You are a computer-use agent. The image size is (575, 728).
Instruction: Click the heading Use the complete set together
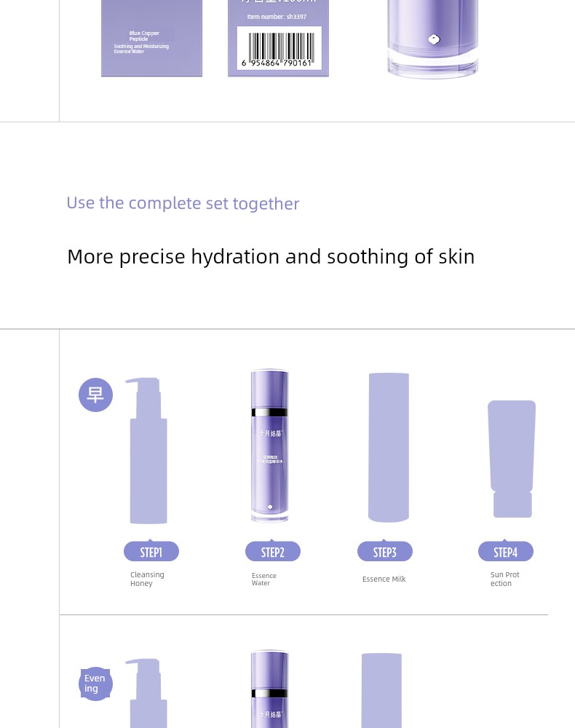click(183, 203)
